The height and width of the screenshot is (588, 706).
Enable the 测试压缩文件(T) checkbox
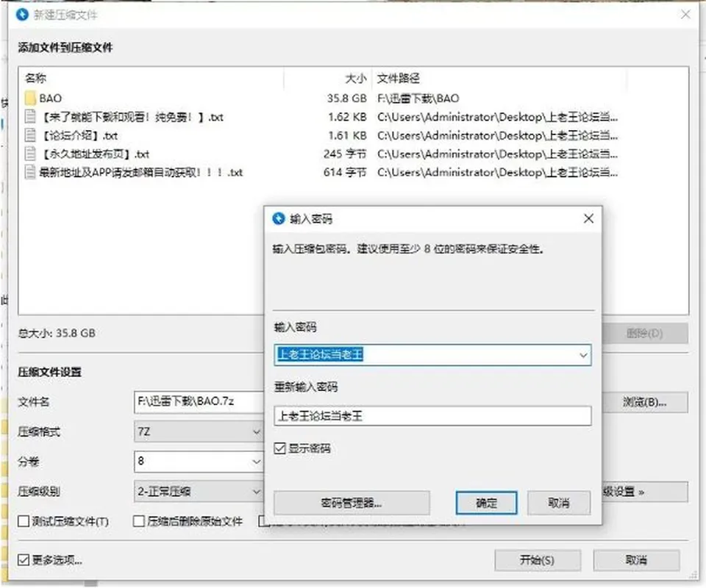(x=24, y=521)
